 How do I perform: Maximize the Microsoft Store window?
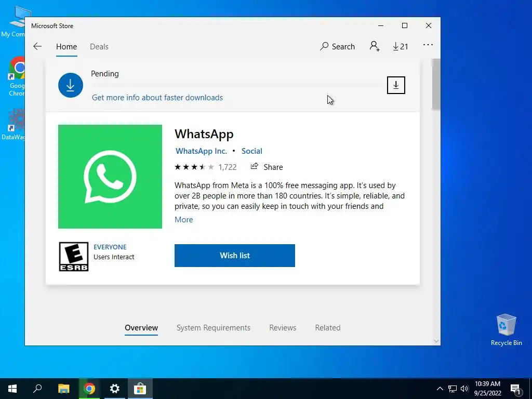[404, 26]
